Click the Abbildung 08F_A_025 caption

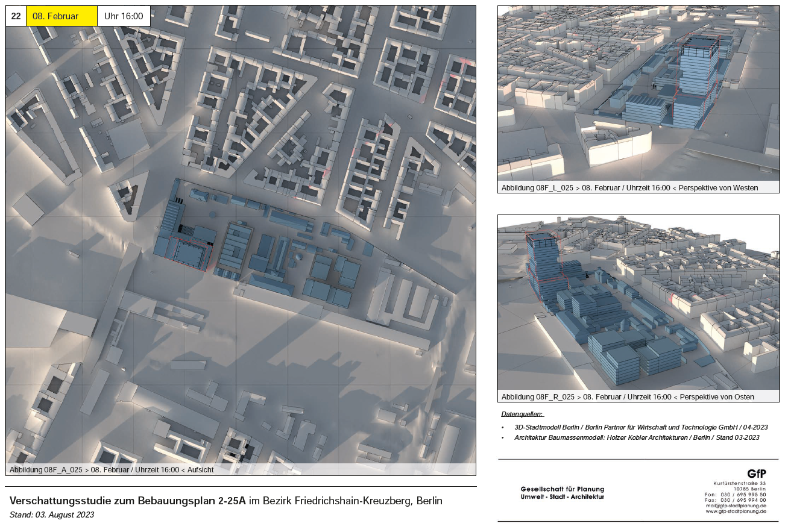point(112,469)
